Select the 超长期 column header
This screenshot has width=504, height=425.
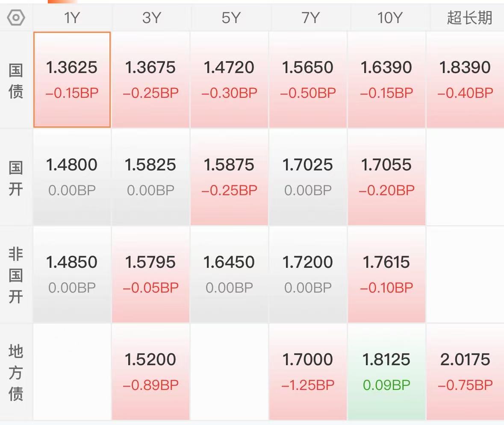[x=469, y=18]
